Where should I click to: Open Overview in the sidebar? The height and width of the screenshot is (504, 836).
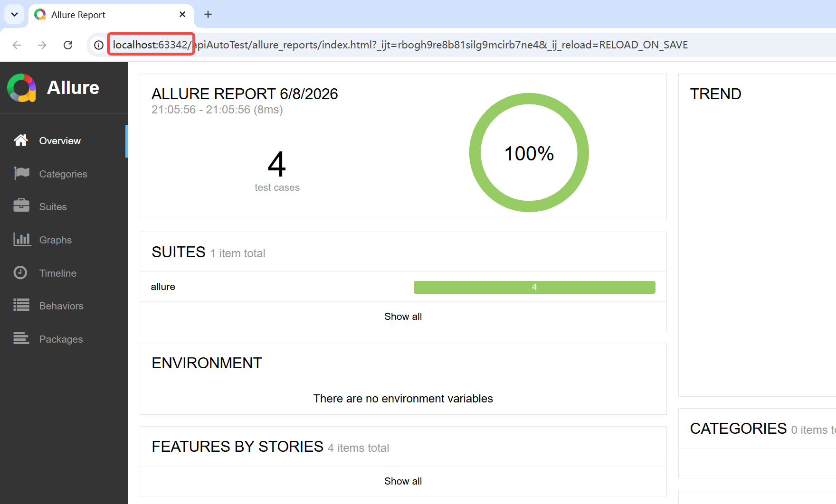(x=64, y=141)
